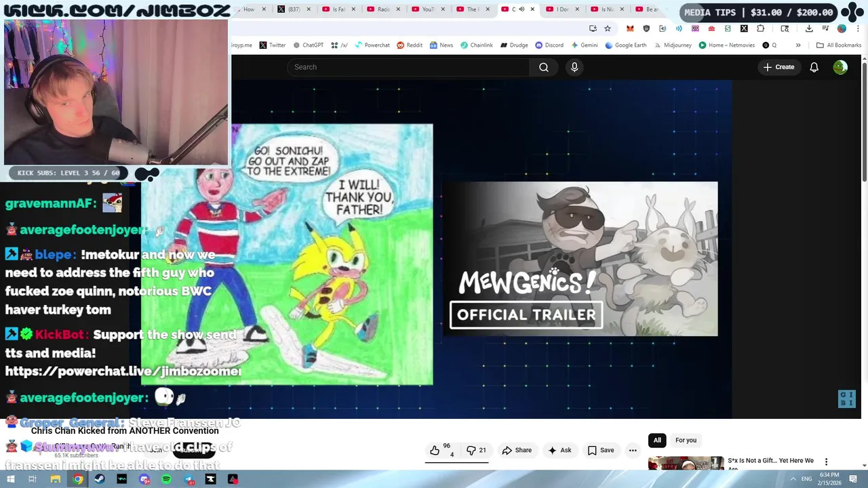Screen dimensions: 868x488
Task: Open the Gemini bookmark
Action: 584,45
